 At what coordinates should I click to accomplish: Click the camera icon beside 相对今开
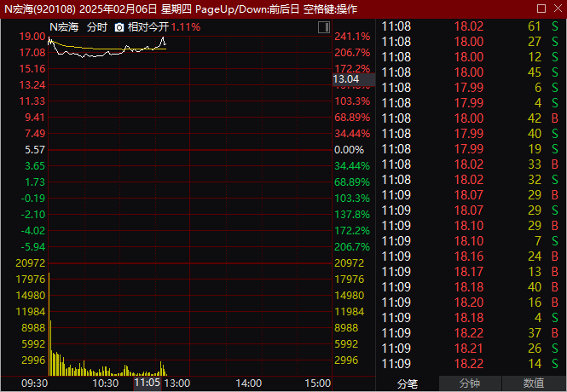click(119, 27)
